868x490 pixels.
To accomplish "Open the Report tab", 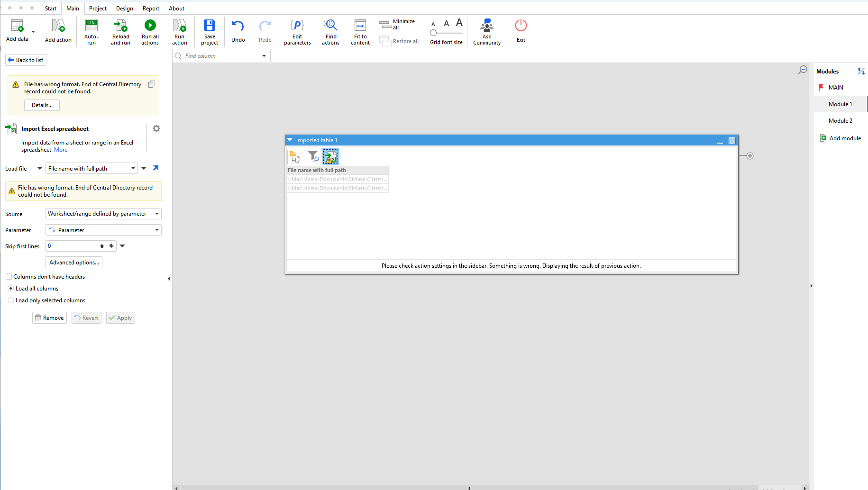I will 151,9.
